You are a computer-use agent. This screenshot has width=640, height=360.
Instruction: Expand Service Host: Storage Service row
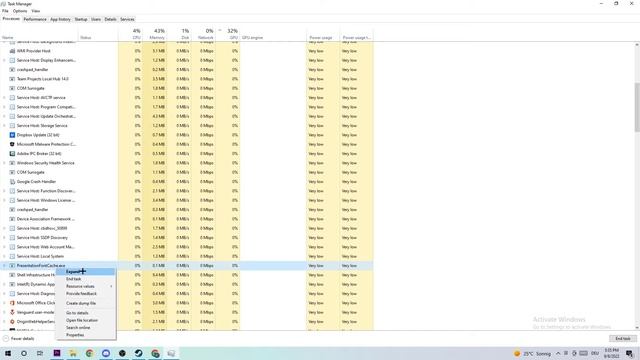pyautogui.click(x=4, y=126)
